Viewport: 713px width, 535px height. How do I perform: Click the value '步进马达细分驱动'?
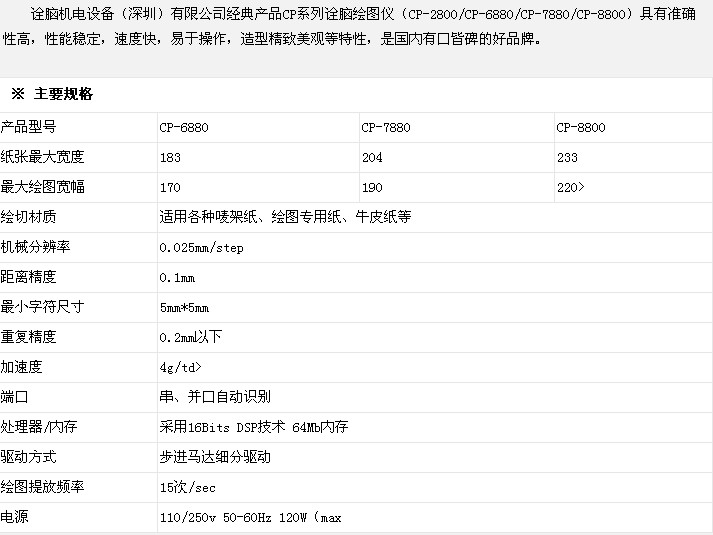(x=215, y=457)
